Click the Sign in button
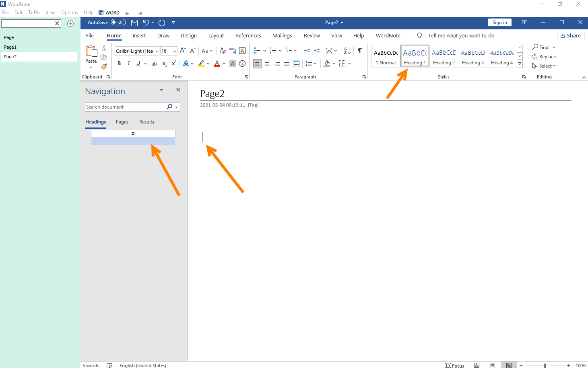The width and height of the screenshot is (588, 368). (500, 23)
